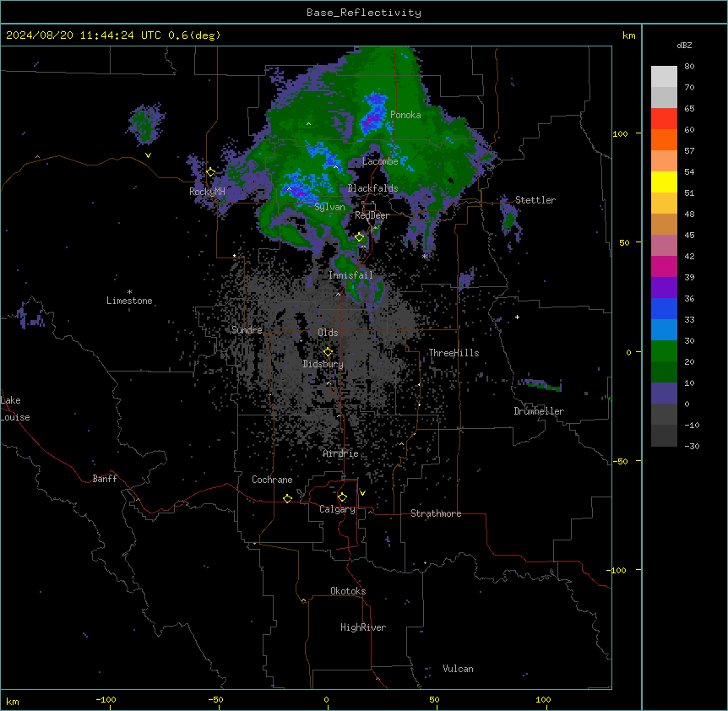Click the yellow V marker northeast of Calgary
The width and height of the screenshot is (728, 711).
point(362,493)
